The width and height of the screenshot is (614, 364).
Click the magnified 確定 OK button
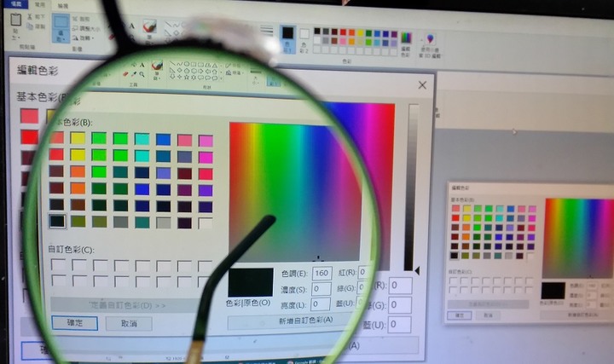pos(75,323)
